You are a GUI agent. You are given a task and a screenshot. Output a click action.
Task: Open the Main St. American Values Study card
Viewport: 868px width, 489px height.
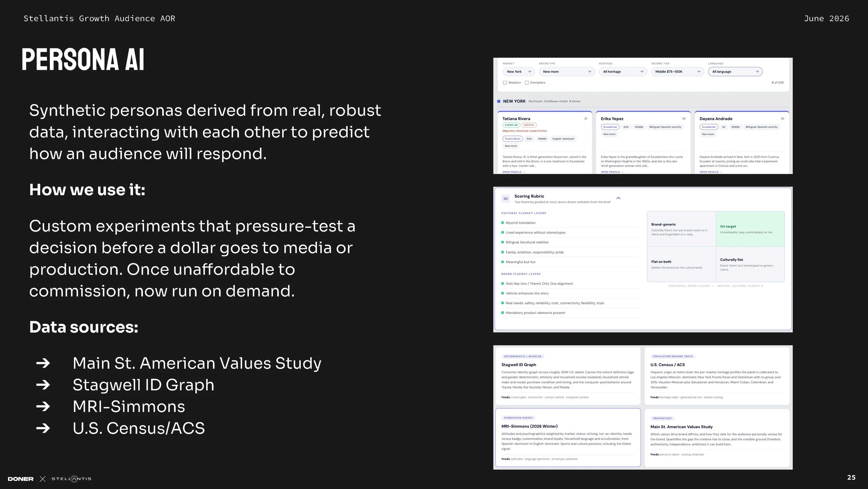(x=717, y=438)
